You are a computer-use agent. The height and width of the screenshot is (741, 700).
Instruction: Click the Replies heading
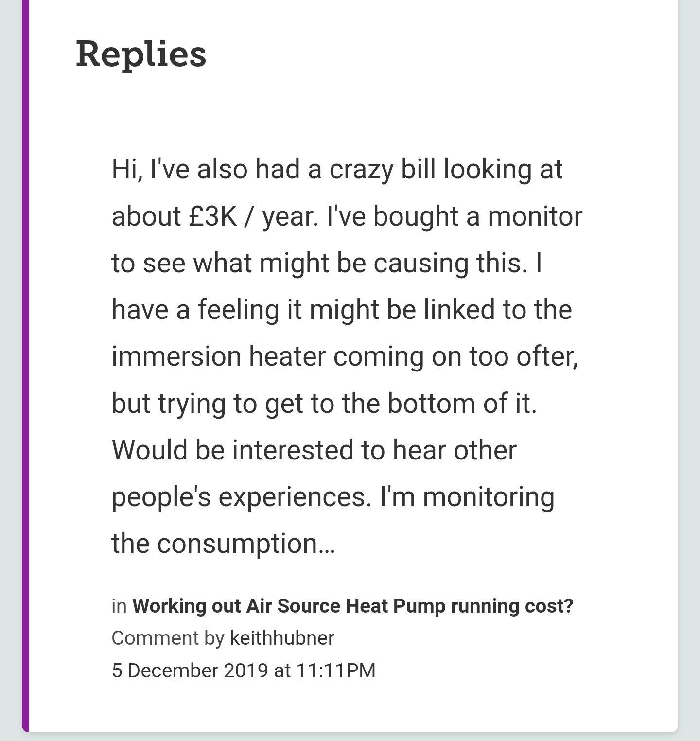141,54
